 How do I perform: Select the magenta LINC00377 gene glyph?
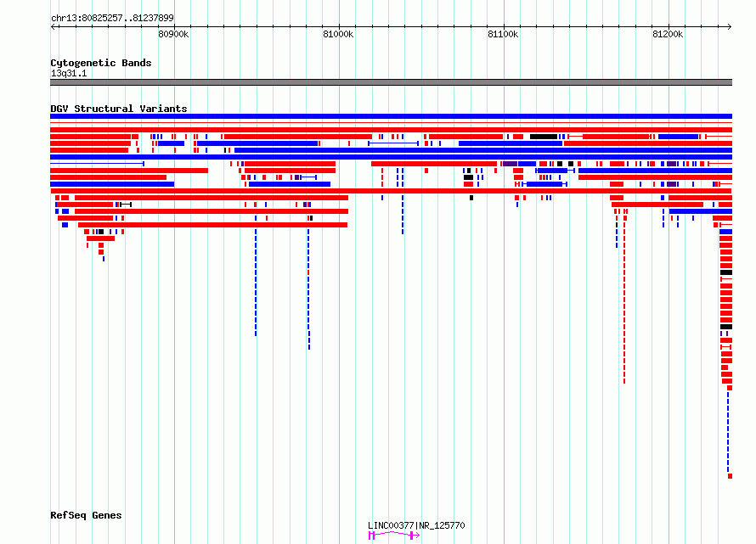394,536
